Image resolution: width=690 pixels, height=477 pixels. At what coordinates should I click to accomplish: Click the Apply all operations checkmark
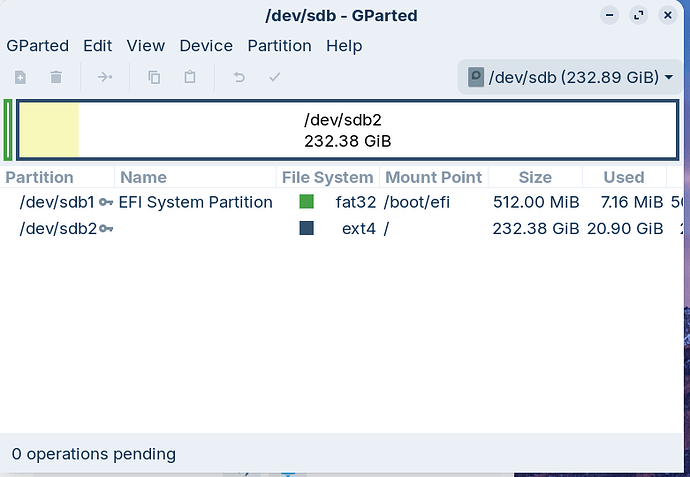[274, 77]
